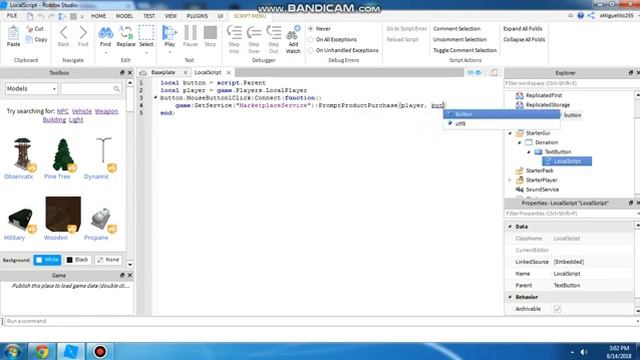Click the Toolbox search magnifier icon
The height and width of the screenshot is (360, 640).
(x=117, y=89)
